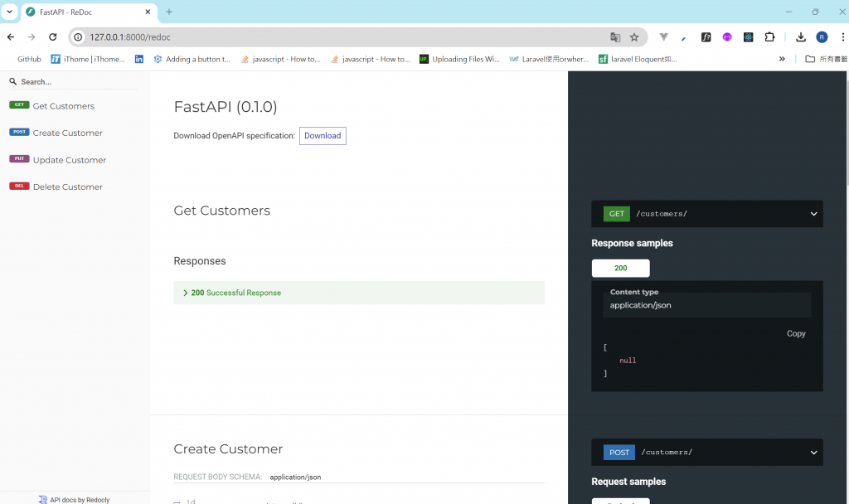Click the blue pen extension icon
849x504 pixels.
coord(684,37)
